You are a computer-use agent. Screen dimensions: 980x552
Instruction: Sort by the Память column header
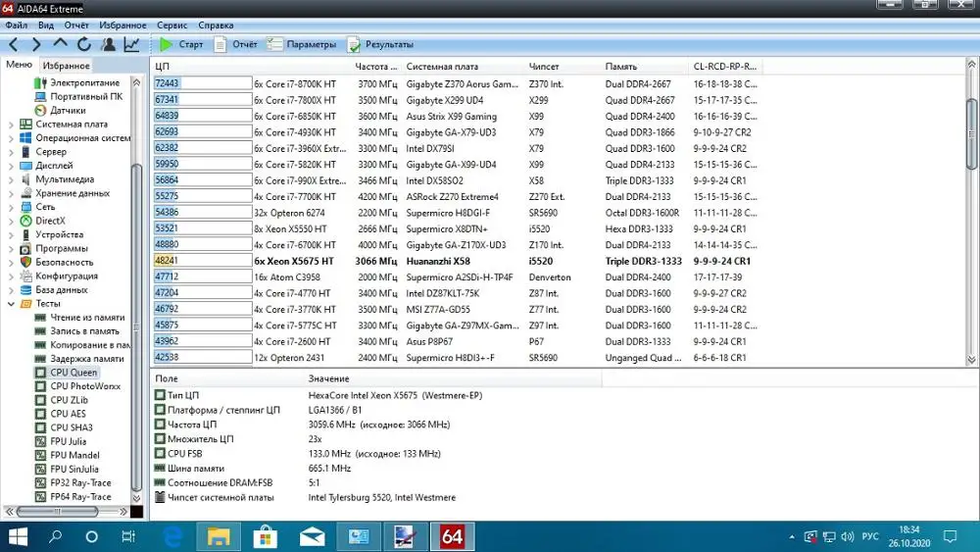click(645, 67)
